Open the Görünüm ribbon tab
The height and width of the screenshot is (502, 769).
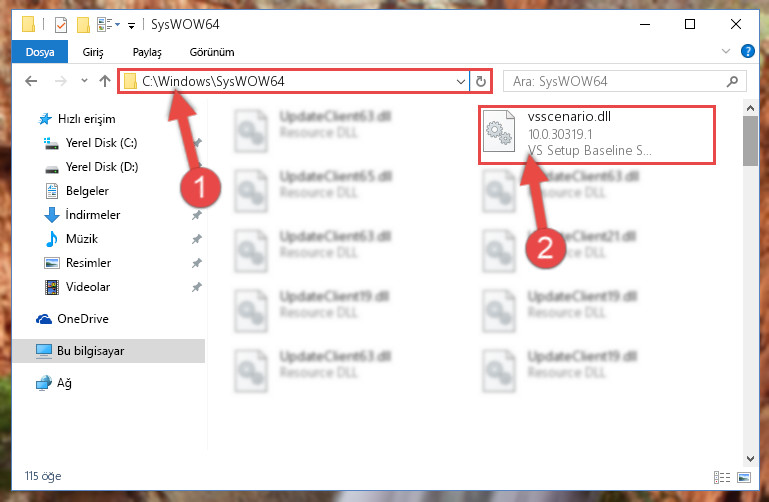[212, 52]
